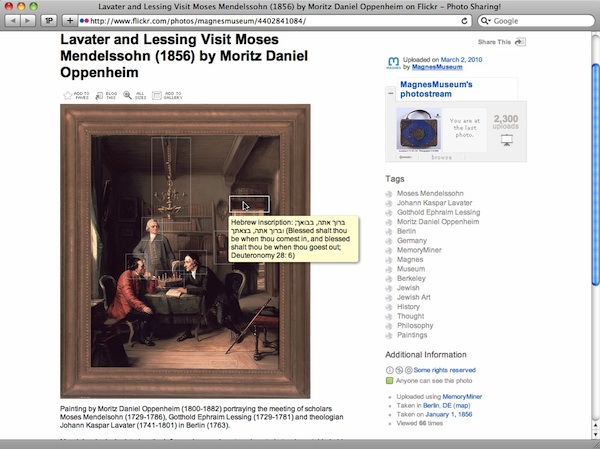
Task: Click the MagnesMuseum buddy icon
Action: [393, 63]
